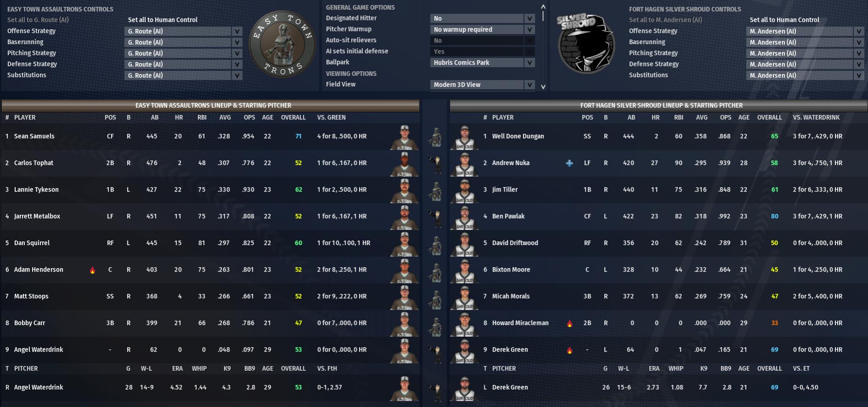Click the flame icon next to Howard Miracleman
Viewport: 868px width, 407px height.
(570, 323)
